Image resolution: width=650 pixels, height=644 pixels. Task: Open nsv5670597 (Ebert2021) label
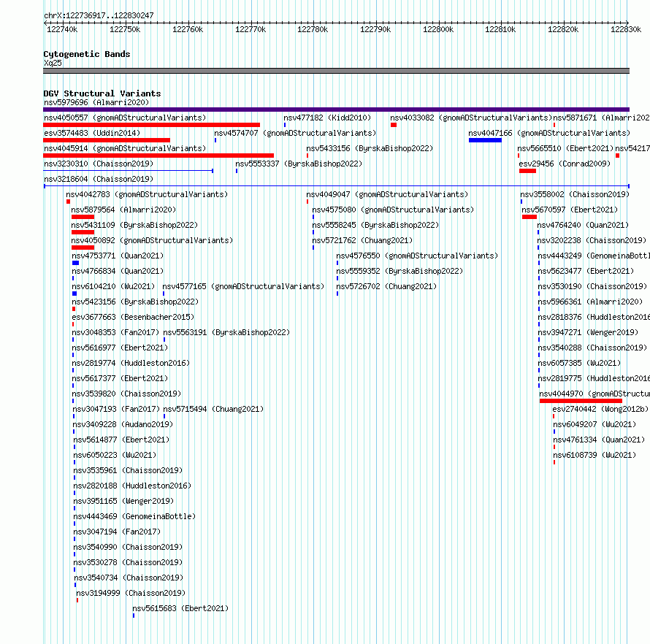[x=570, y=210]
